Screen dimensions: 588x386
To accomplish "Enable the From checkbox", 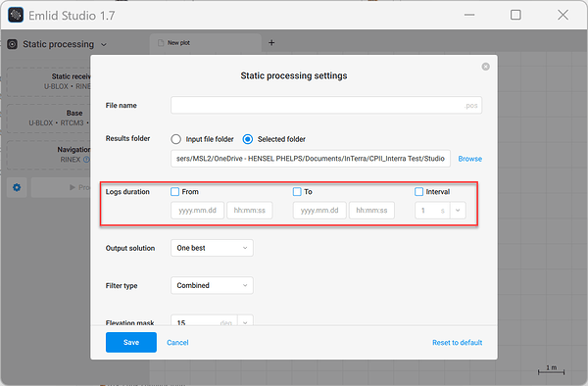I will (x=174, y=191).
